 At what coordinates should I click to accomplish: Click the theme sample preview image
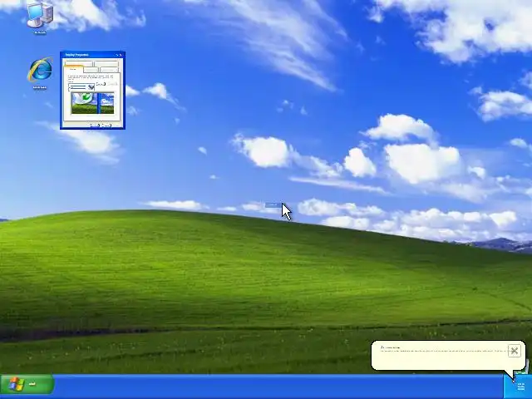tap(92, 103)
